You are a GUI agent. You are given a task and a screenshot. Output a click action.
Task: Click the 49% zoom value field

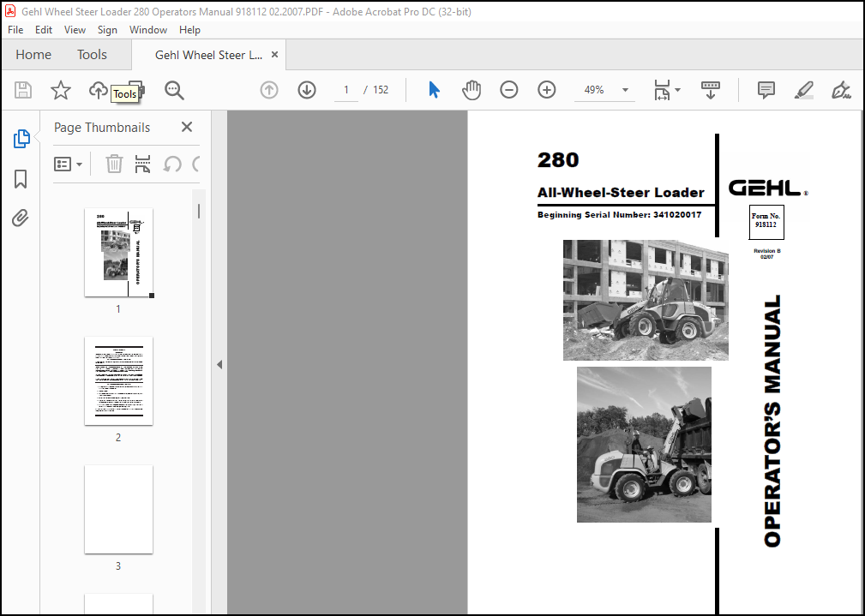[595, 90]
